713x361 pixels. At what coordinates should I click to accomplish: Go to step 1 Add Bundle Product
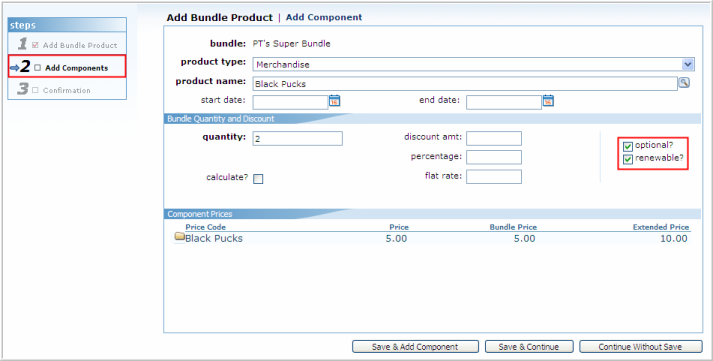67,44
